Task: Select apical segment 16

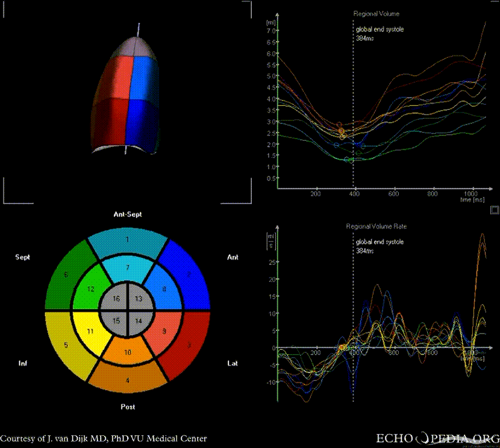Action: pos(116,299)
